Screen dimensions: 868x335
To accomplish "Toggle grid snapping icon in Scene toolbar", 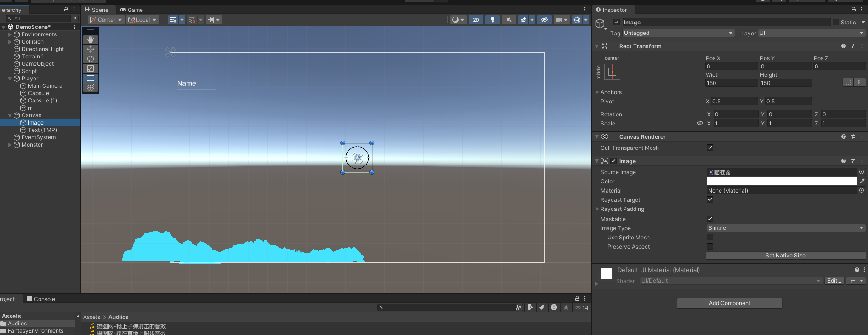I will pyautogui.click(x=192, y=20).
